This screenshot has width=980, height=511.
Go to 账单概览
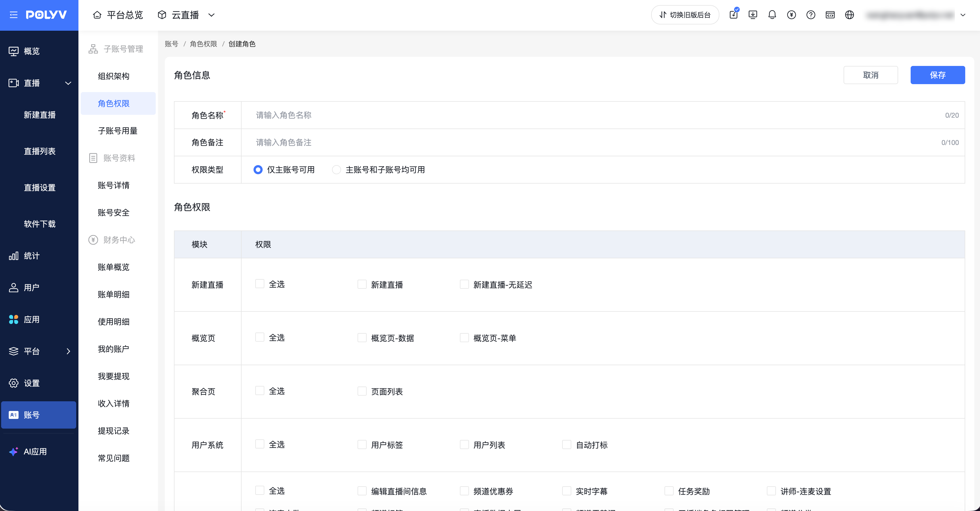point(114,267)
